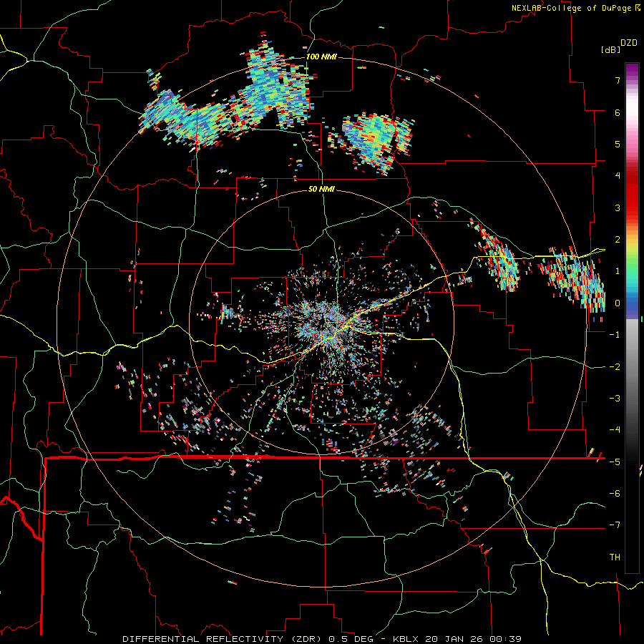
Task: Click the [dB] units label
Action: click(x=611, y=49)
